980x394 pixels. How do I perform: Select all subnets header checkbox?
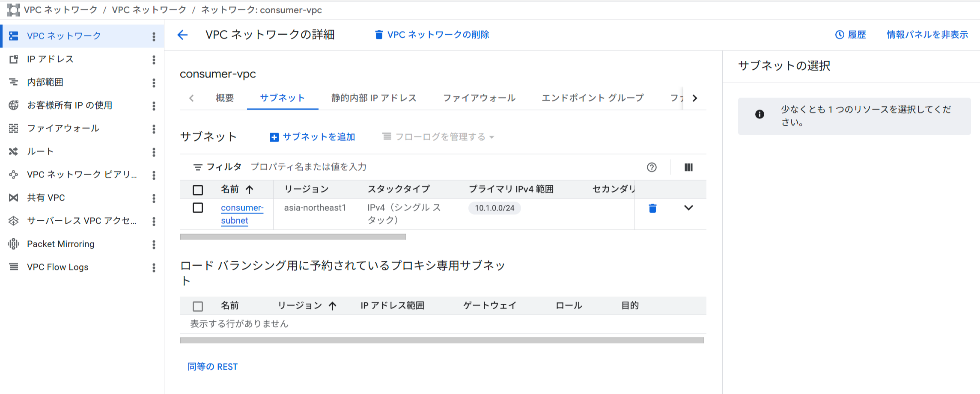(x=198, y=190)
